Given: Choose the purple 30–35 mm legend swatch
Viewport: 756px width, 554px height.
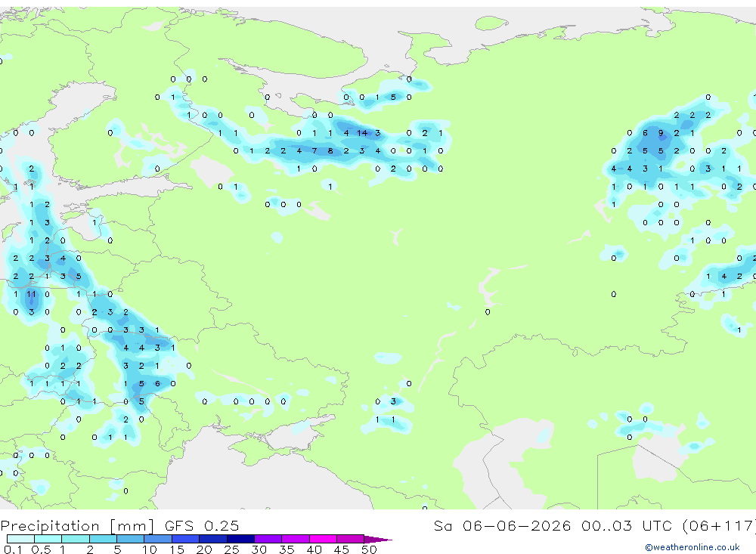Looking at the screenshot, I should [x=268, y=539].
